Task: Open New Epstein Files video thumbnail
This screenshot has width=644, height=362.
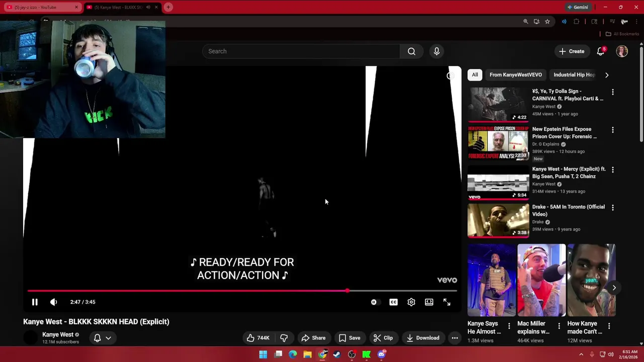Action: pos(498,142)
